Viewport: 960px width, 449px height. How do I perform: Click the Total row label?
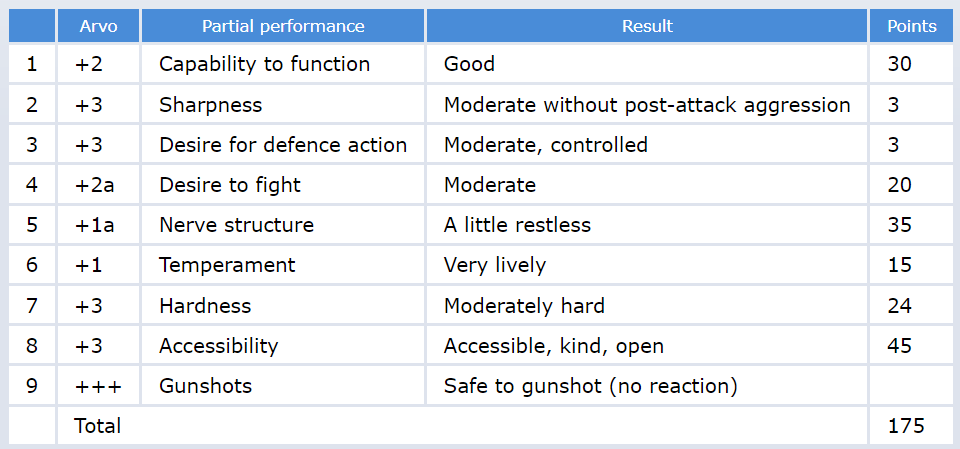click(x=97, y=425)
